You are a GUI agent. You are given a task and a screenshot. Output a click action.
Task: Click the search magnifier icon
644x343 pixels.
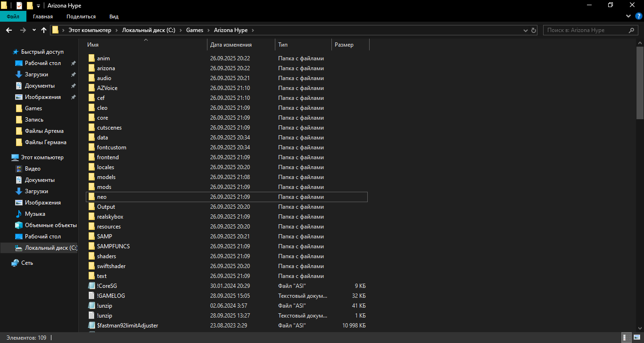click(632, 30)
